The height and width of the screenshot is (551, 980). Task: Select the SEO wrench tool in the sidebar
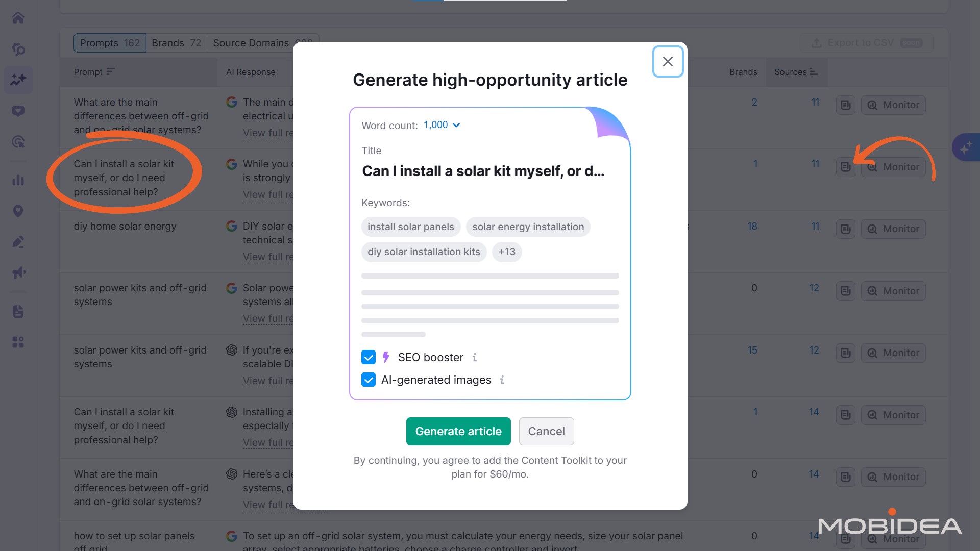[x=18, y=49]
